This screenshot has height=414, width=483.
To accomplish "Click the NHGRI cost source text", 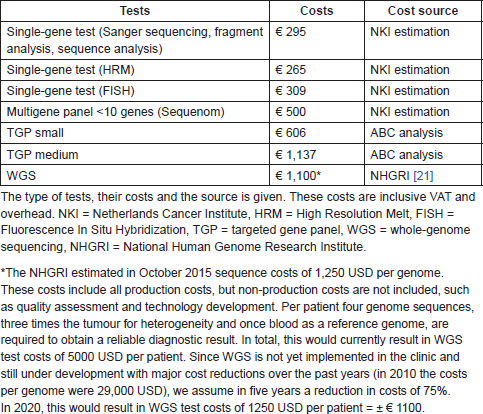I will [x=390, y=175].
